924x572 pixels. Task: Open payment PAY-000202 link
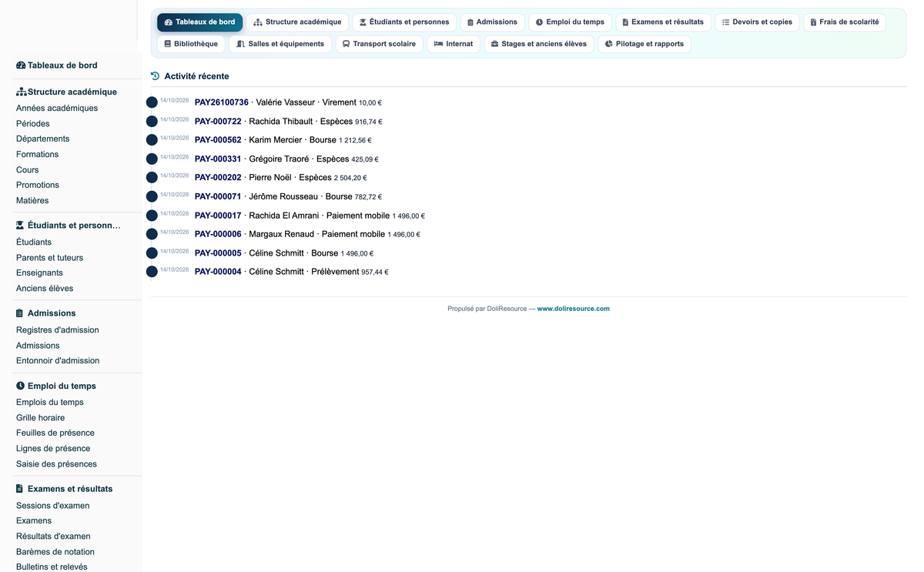pyautogui.click(x=218, y=178)
